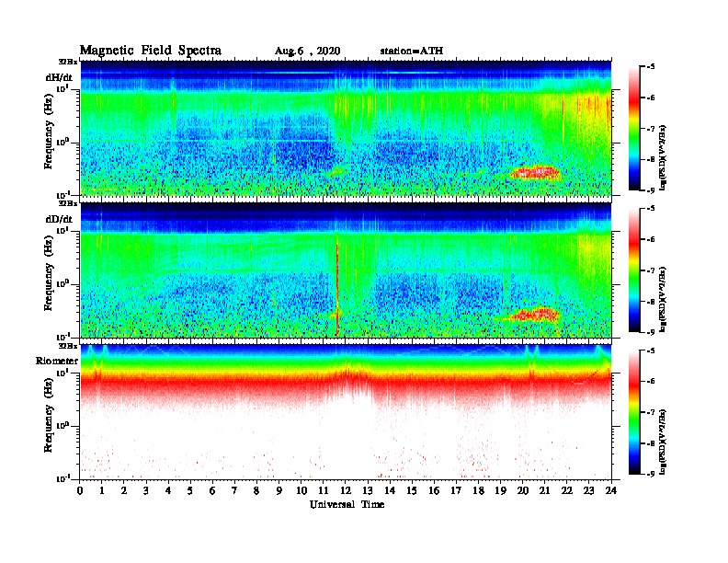Click the dD/dt panel's color scale bar

point(634,270)
